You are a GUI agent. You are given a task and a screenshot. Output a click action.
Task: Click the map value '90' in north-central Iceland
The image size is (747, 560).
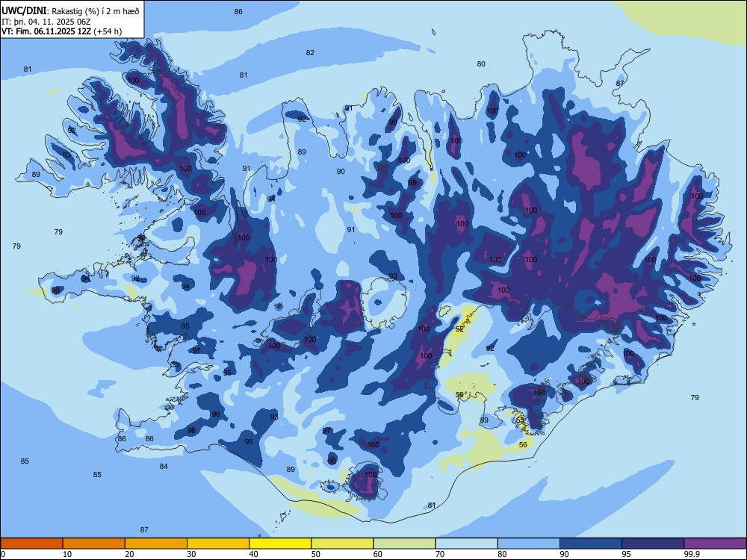341,172
